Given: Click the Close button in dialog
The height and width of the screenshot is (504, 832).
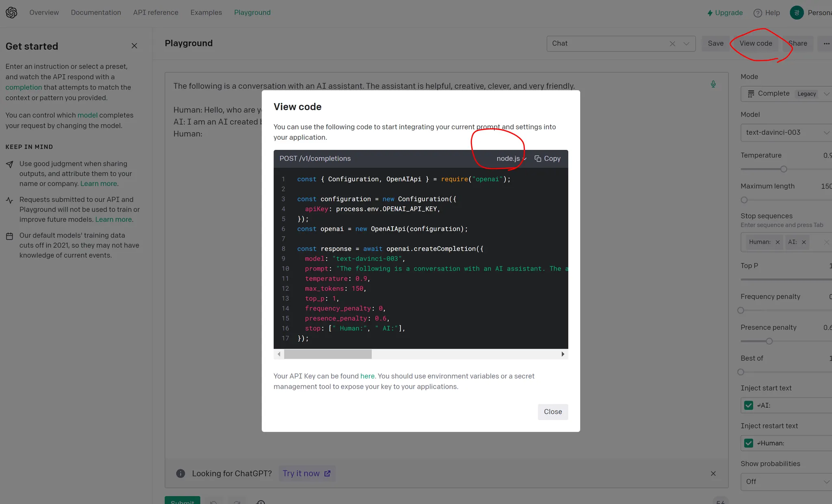Looking at the screenshot, I should pos(552,412).
